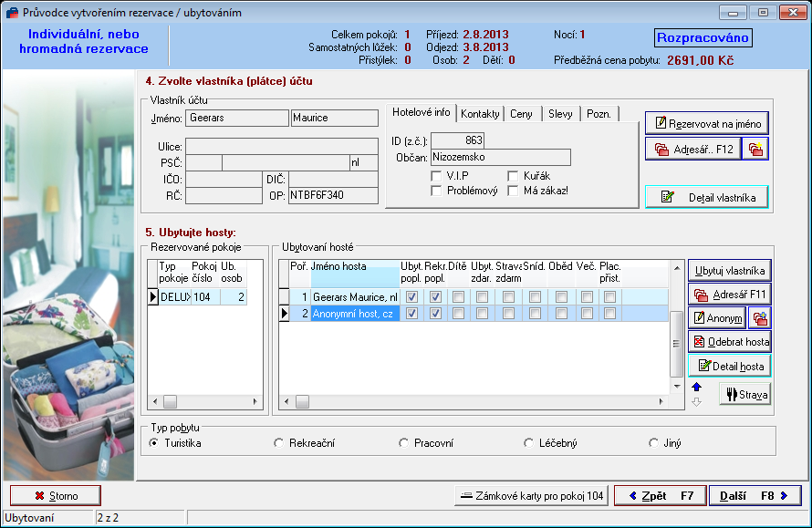This screenshot has width=812, height=528.
Task: Enable the V.I.P checkbox
Action: (436, 176)
